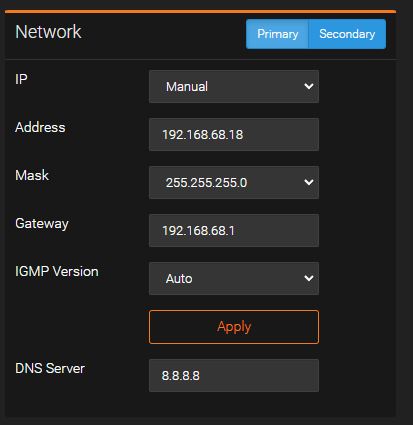The image size is (413, 425).
Task: Click the chevron arrow on the Manual dropdown
Action: [309, 86]
